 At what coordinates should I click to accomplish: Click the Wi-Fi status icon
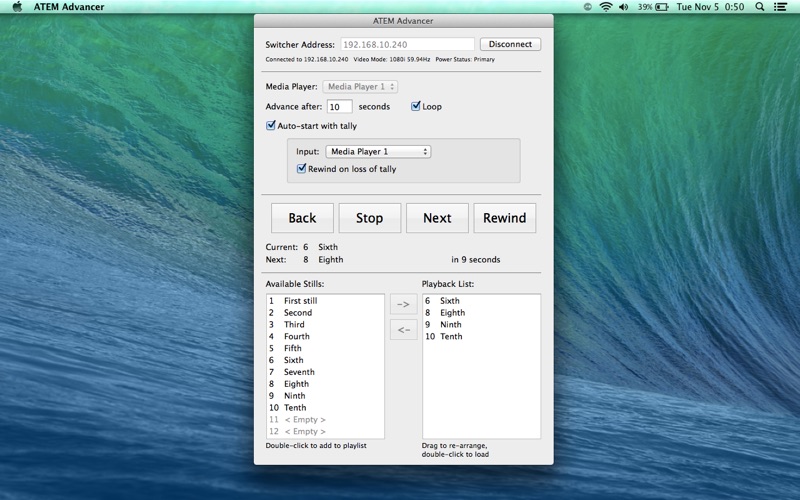(x=606, y=7)
